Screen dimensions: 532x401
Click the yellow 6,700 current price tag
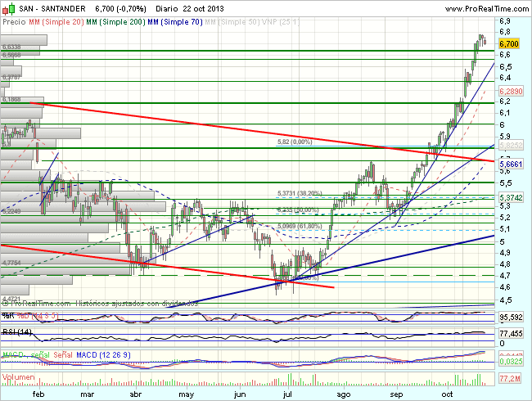[x=508, y=43]
